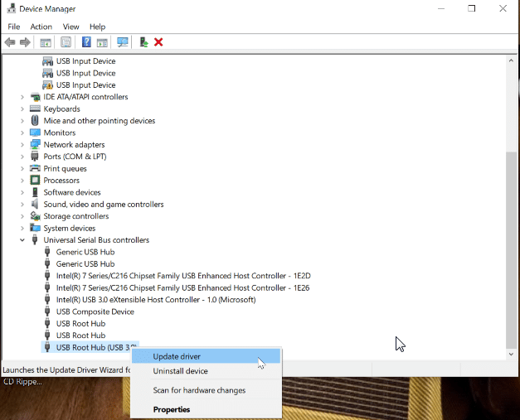Collapse the Universal Serial Bus controllers branch
The width and height of the screenshot is (520, 420).
tap(22, 240)
